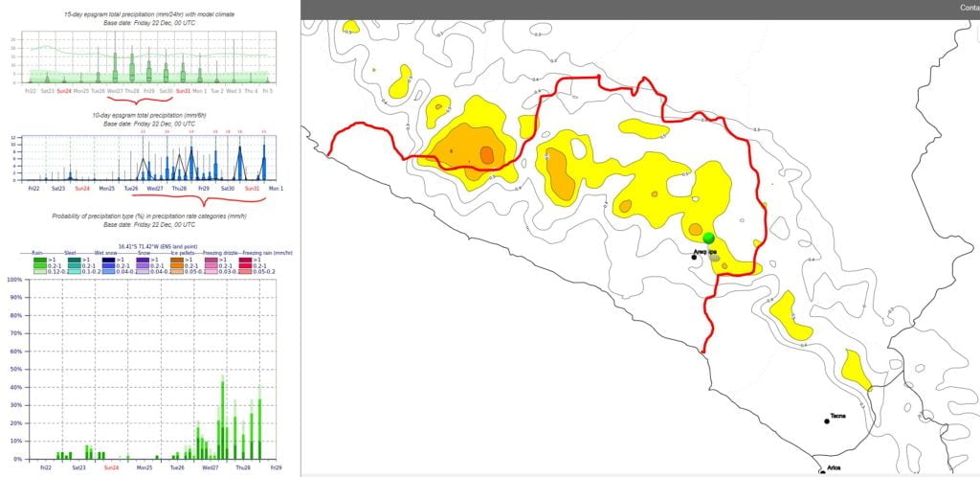This screenshot has height=477, width=980.
Task: Click the Arica city dot on map
Action: (822, 472)
